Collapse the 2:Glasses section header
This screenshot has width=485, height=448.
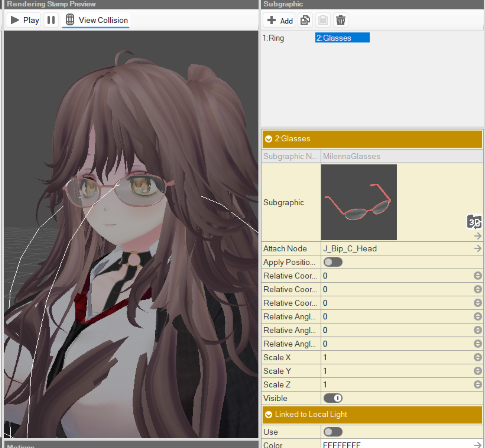point(268,139)
